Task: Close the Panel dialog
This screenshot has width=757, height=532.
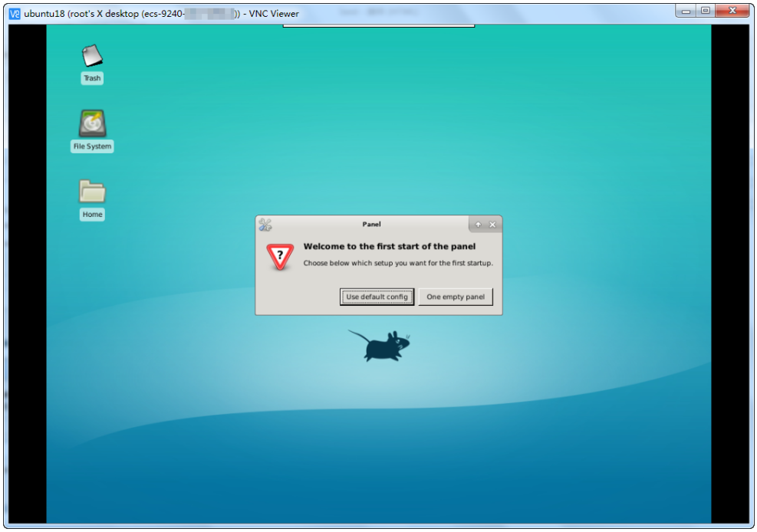Action: 492,225
